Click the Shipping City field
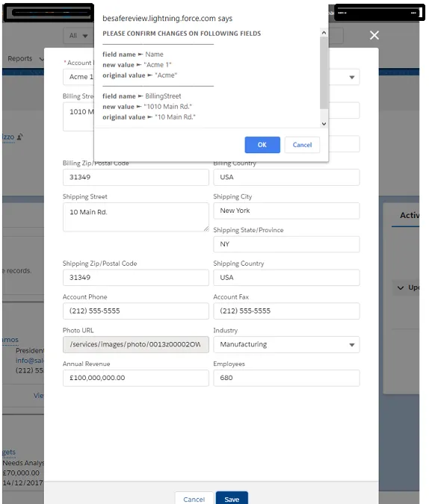 click(286, 211)
